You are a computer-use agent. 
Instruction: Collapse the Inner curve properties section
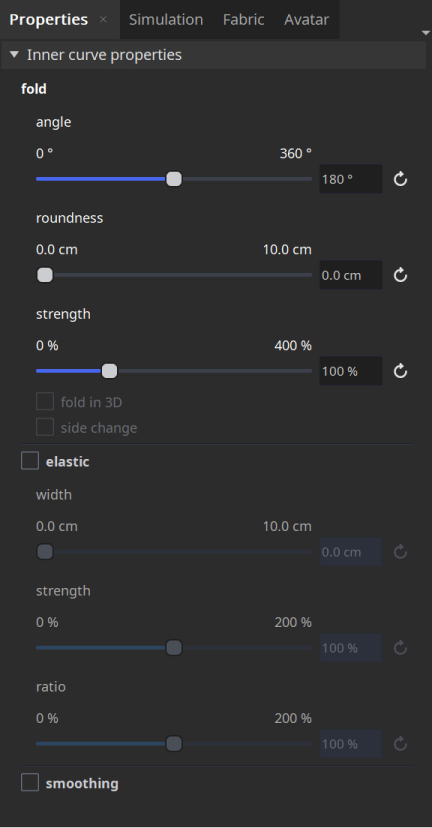point(14,54)
